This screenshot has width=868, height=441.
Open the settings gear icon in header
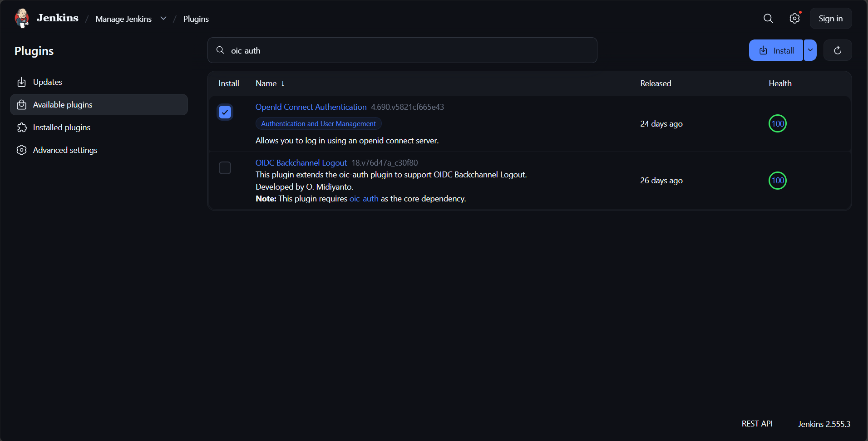(794, 19)
